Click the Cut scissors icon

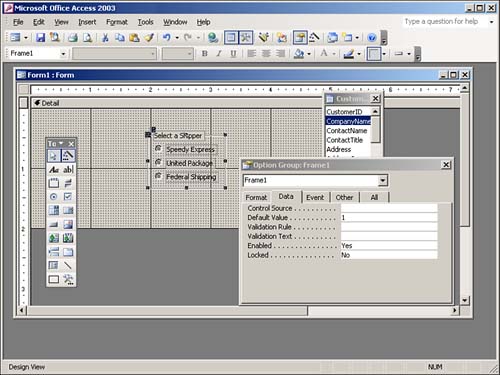105,37
